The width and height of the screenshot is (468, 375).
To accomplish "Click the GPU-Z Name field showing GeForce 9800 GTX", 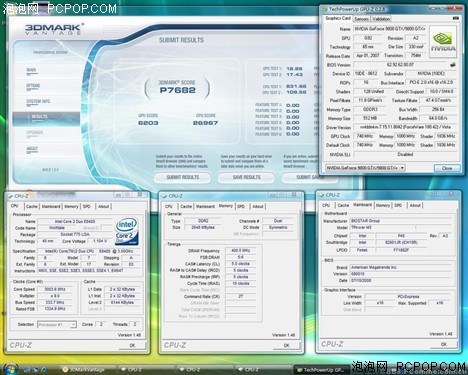I will tap(389, 29).
